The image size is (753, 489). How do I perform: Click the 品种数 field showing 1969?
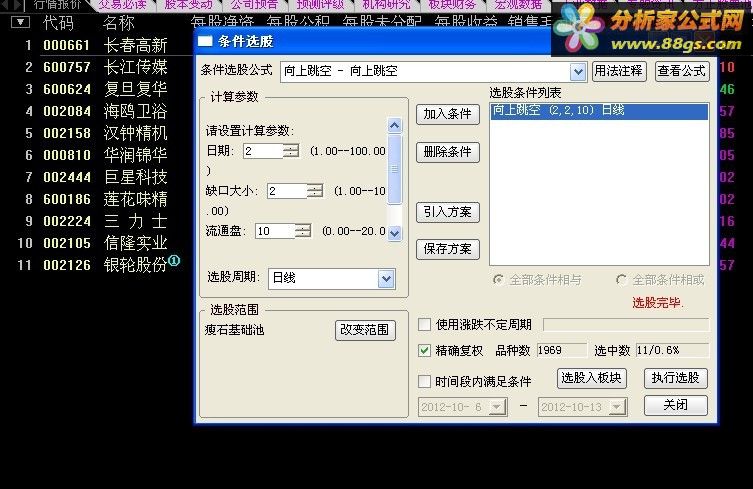pos(561,350)
